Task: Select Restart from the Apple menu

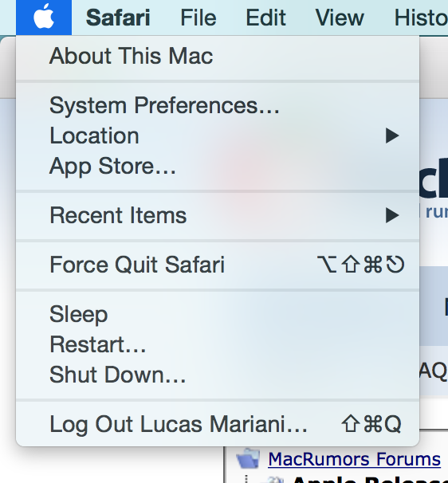Action: (x=218, y=344)
